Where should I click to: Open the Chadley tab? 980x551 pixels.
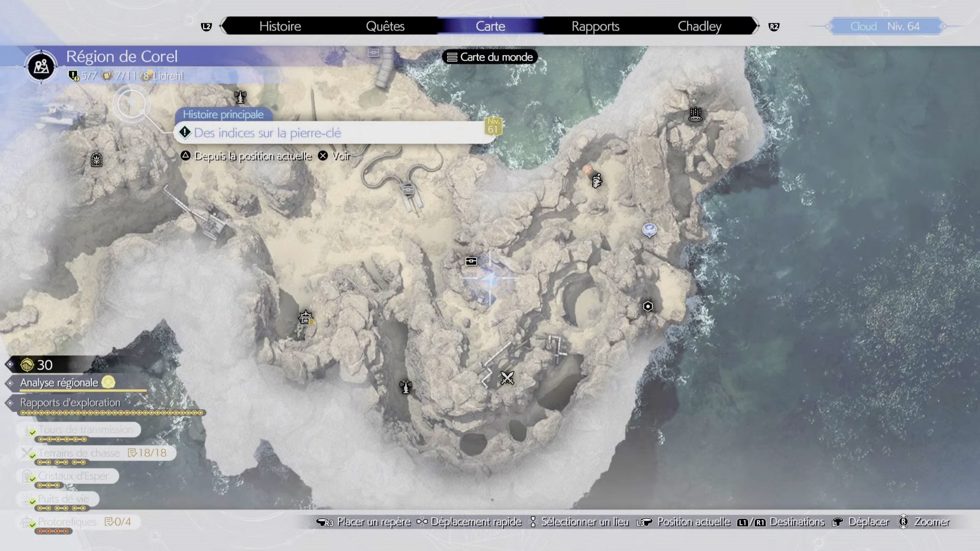tap(699, 26)
